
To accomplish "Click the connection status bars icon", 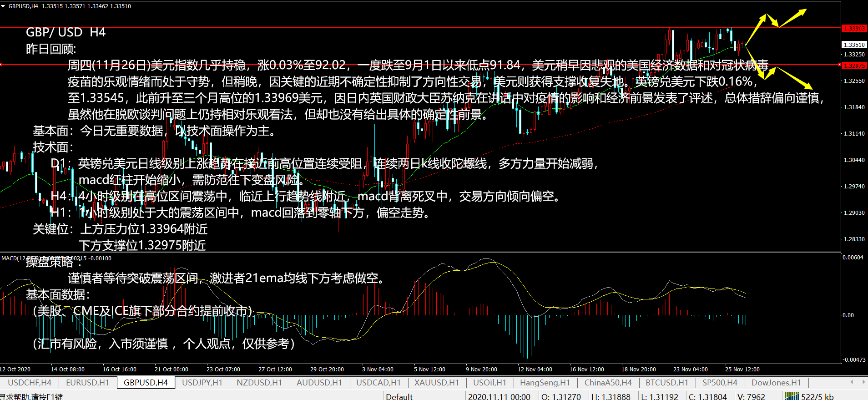I will coord(792,396).
